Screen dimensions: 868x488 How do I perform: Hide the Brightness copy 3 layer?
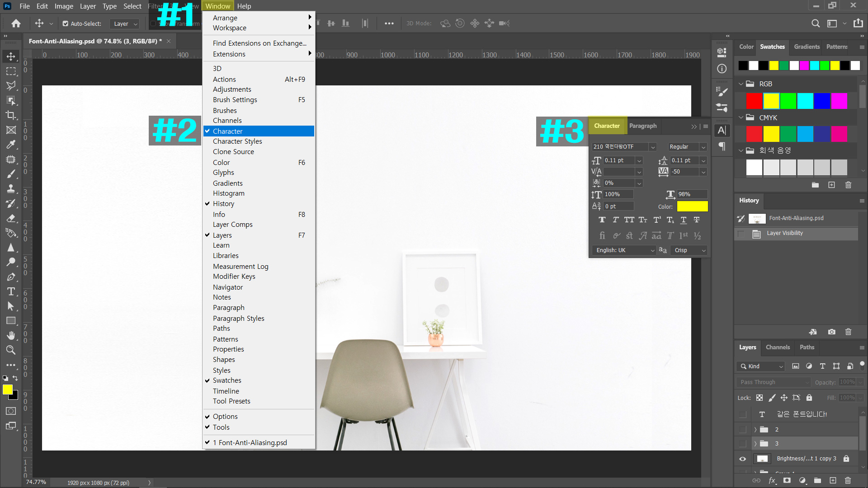[x=743, y=459]
